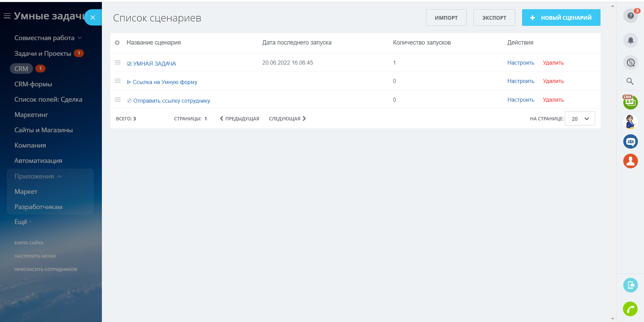
Task: Open the green CRM contact center icon
Action: click(x=630, y=102)
